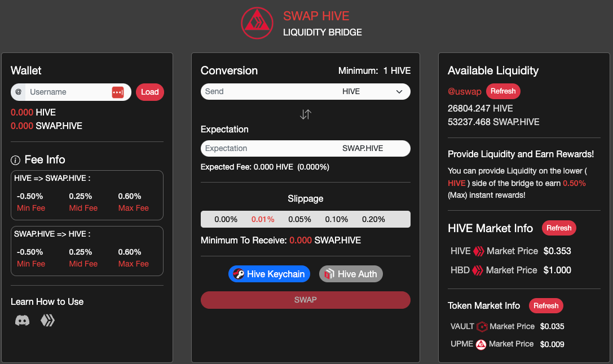Choose Hive Keychain signing method
The height and width of the screenshot is (364, 613).
(269, 274)
